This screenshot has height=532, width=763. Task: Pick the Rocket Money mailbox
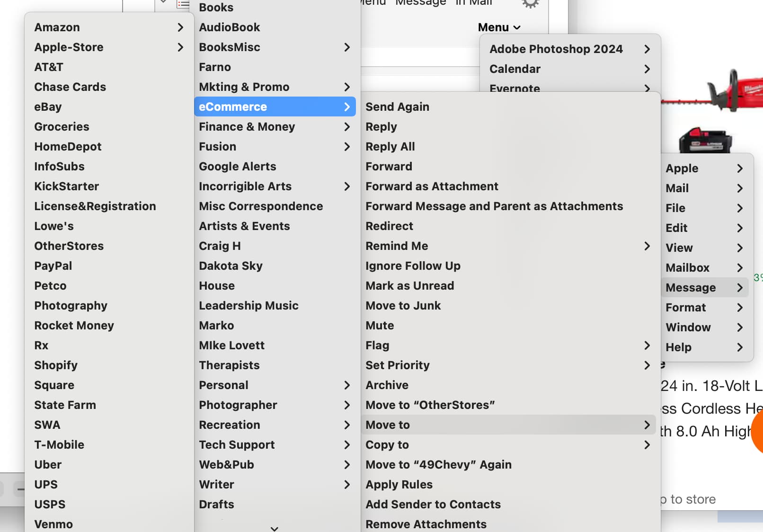pos(109,326)
